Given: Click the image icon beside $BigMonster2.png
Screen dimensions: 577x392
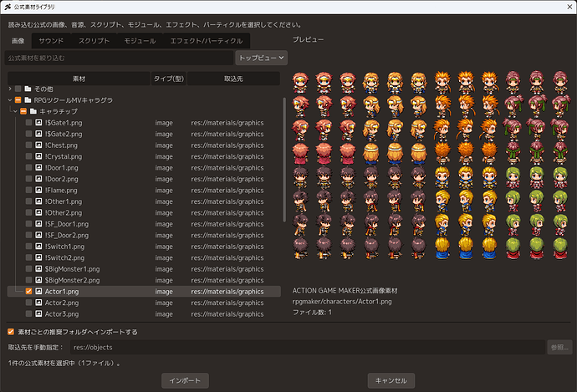Looking at the screenshot, I should coord(38,280).
